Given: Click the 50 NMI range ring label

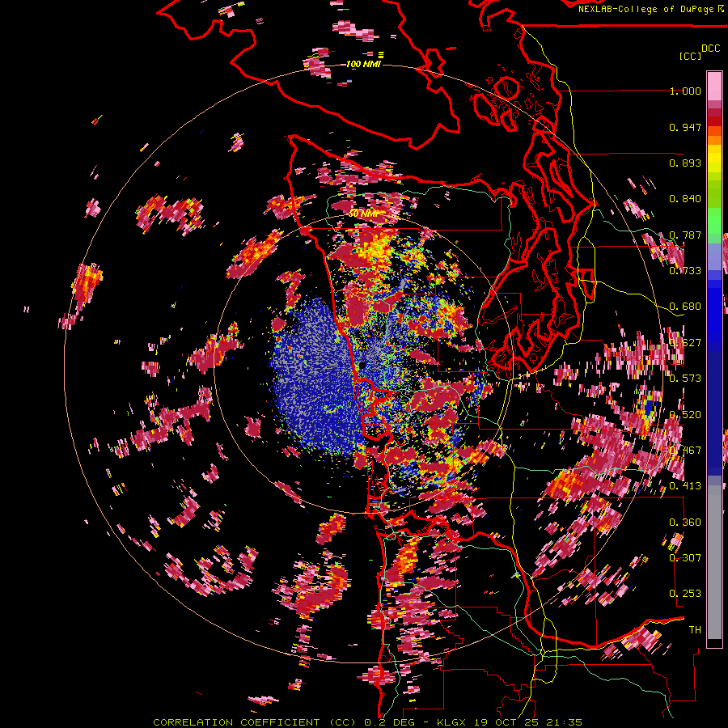Looking at the screenshot, I should (363, 214).
